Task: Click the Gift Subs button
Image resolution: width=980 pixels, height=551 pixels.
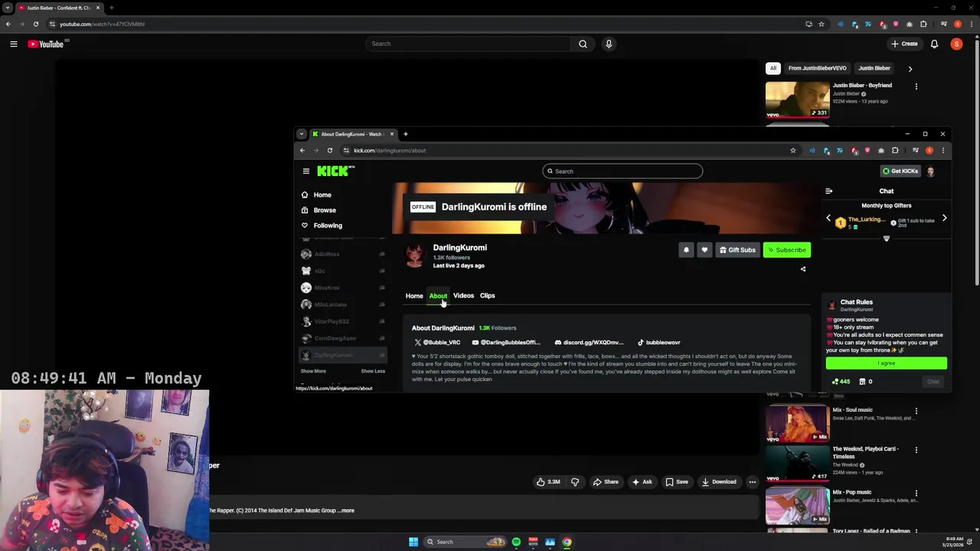Action: [737, 250]
